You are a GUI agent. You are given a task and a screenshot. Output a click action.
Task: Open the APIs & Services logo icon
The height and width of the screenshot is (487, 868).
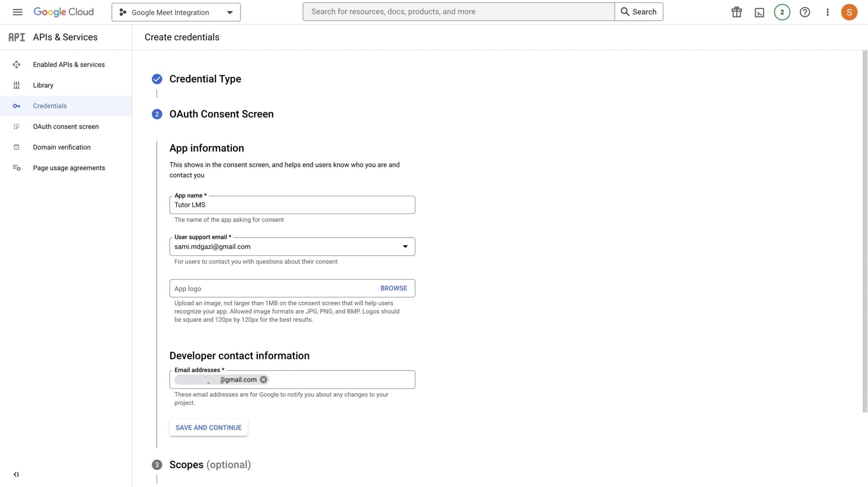[x=17, y=37]
